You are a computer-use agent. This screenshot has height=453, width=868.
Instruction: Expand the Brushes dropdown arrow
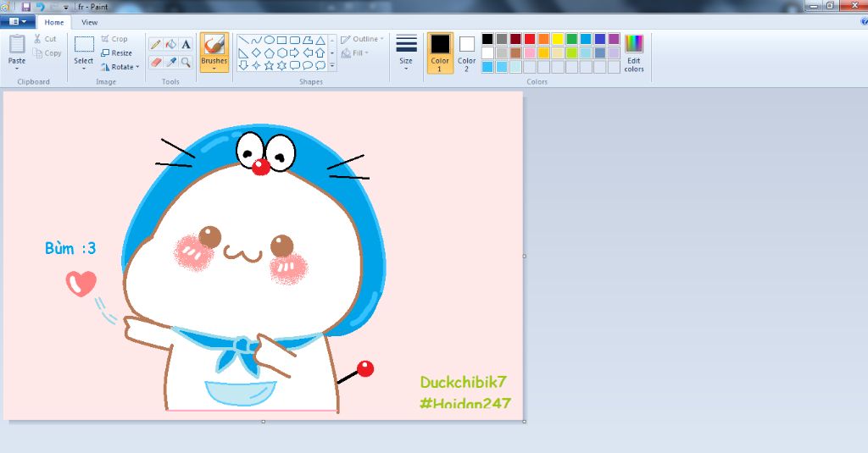click(x=214, y=69)
